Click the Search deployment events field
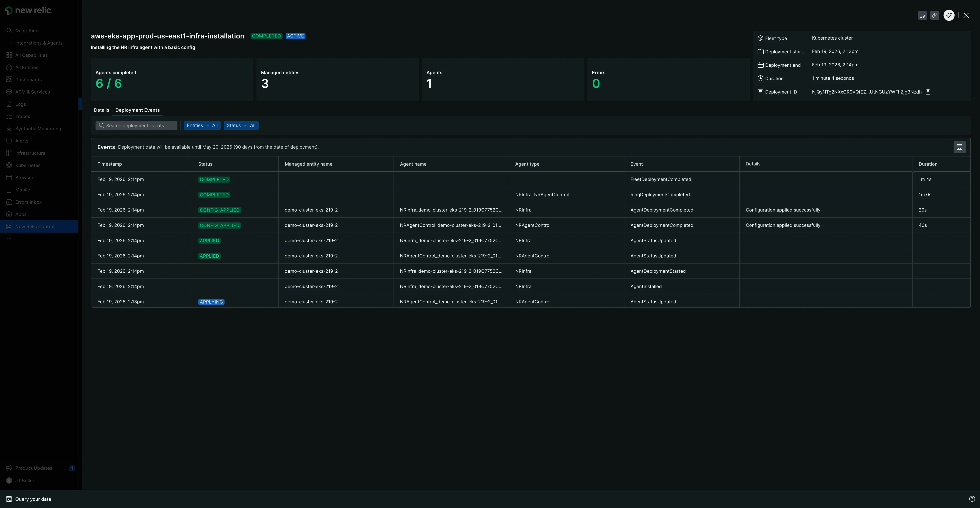The width and height of the screenshot is (980, 508). tap(136, 125)
